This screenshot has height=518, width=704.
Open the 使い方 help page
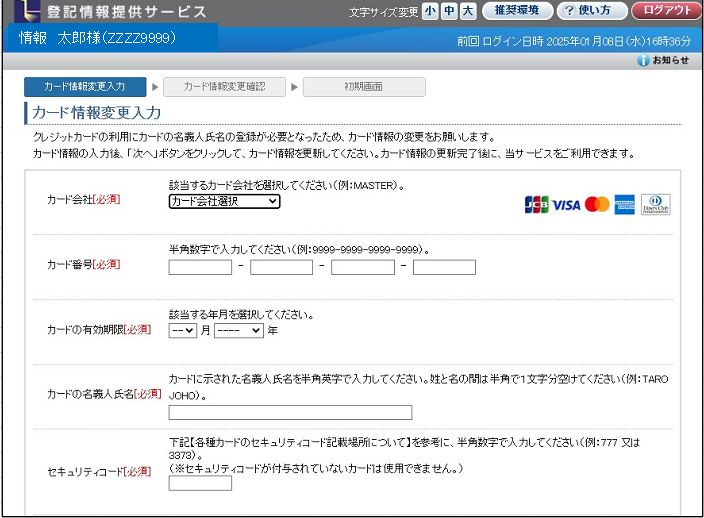[592, 11]
